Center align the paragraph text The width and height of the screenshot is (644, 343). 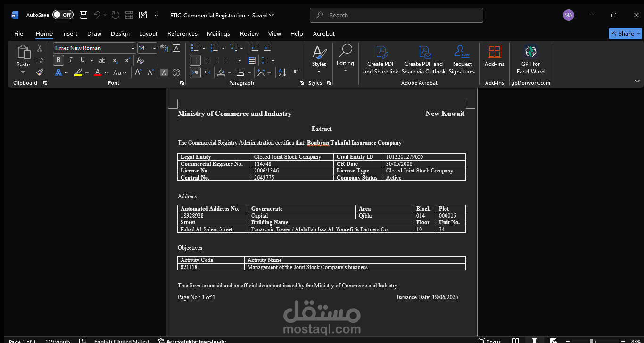pyautogui.click(x=207, y=60)
